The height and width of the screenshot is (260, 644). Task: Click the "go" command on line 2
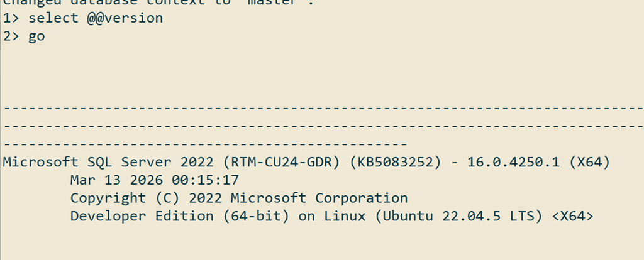pos(36,36)
